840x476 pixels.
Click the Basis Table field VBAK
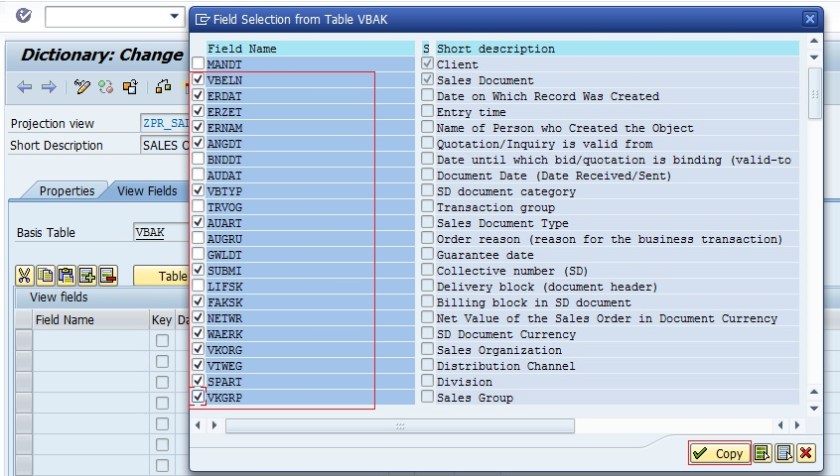tap(160, 232)
